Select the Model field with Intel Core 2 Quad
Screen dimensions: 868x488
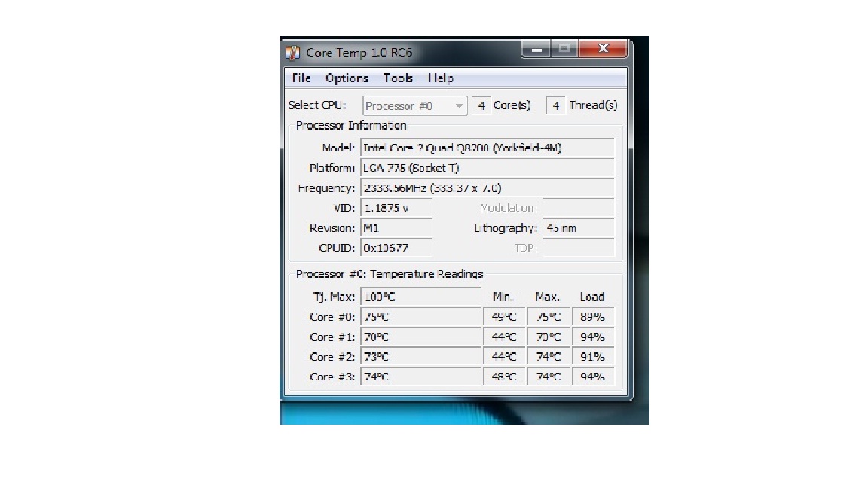[487, 148]
